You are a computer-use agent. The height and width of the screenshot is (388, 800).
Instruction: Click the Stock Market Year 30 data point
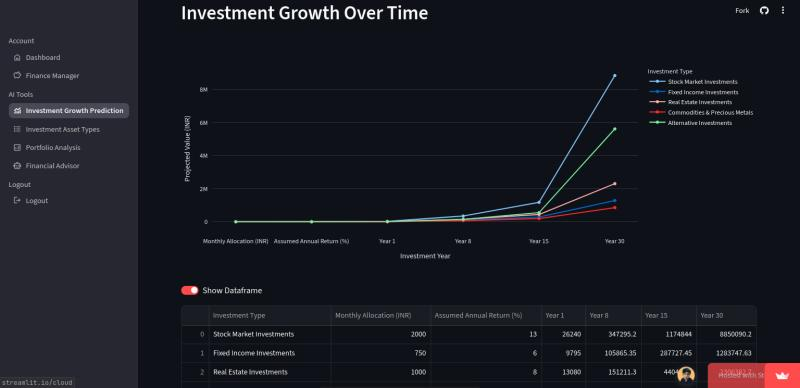click(x=615, y=76)
